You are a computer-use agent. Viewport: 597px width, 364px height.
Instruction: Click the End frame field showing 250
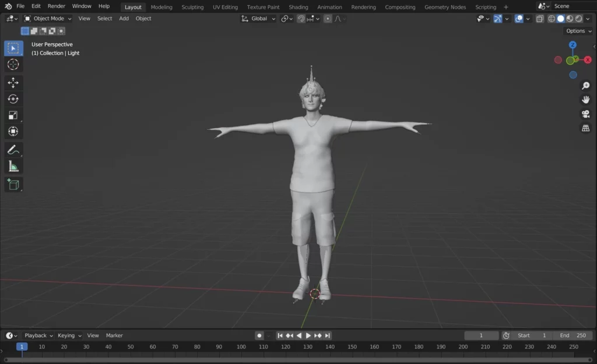(x=573, y=335)
